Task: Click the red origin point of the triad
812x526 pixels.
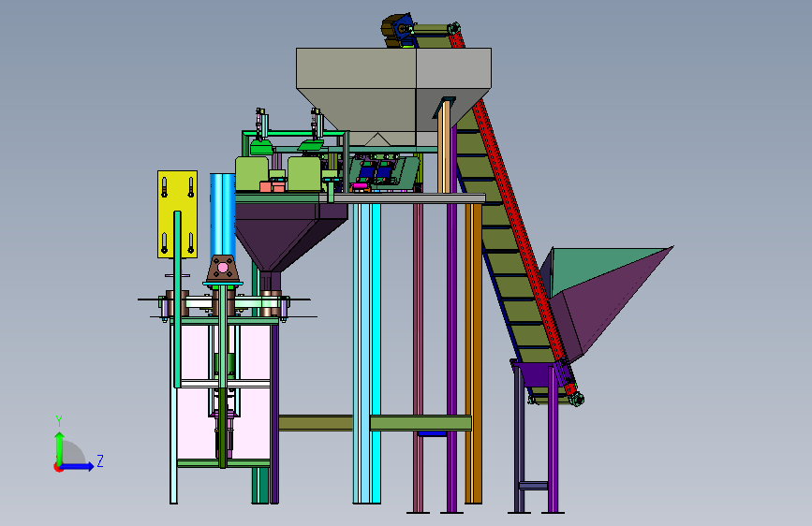Action: click(58, 467)
